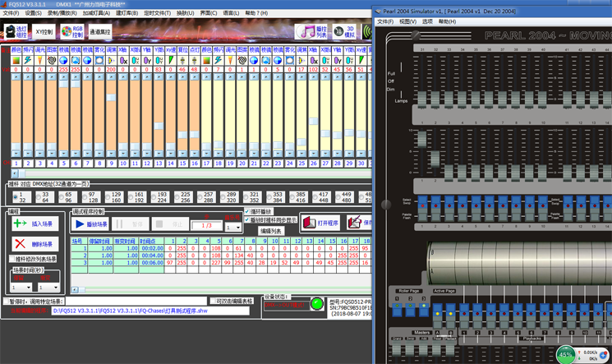Click the 打开程序 open program icon
Image resolution: width=612 pixels, height=364 pixels.
pyautogui.click(x=320, y=223)
